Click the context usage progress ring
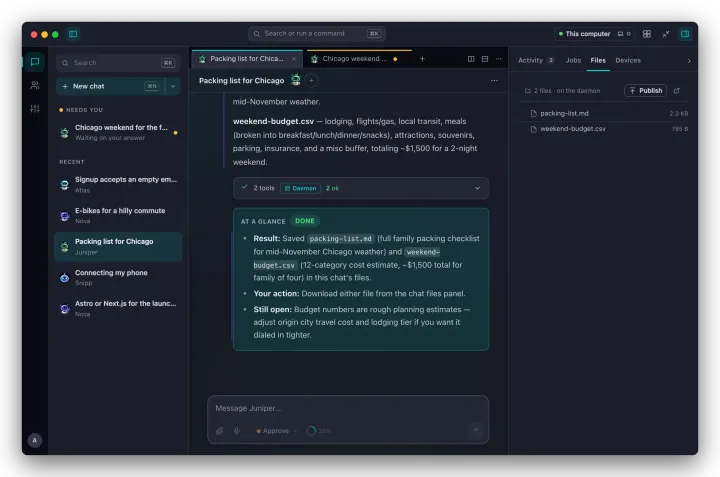 311,431
